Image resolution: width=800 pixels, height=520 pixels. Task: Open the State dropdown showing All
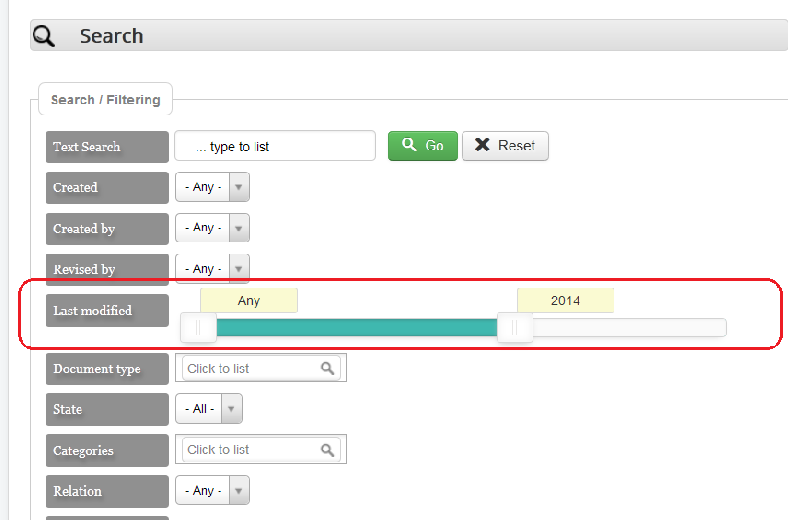pyautogui.click(x=209, y=409)
